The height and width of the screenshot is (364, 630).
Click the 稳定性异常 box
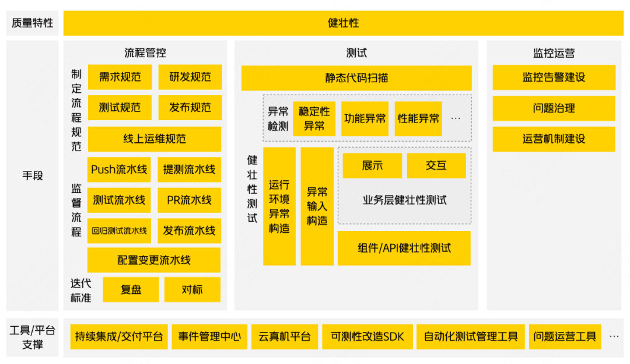[x=314, y=118]
